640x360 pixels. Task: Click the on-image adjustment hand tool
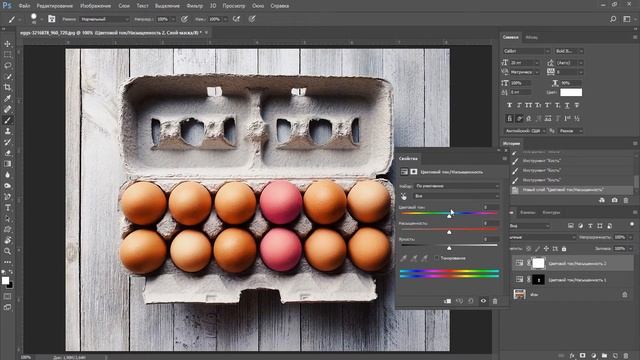click(x=404, y=196)
